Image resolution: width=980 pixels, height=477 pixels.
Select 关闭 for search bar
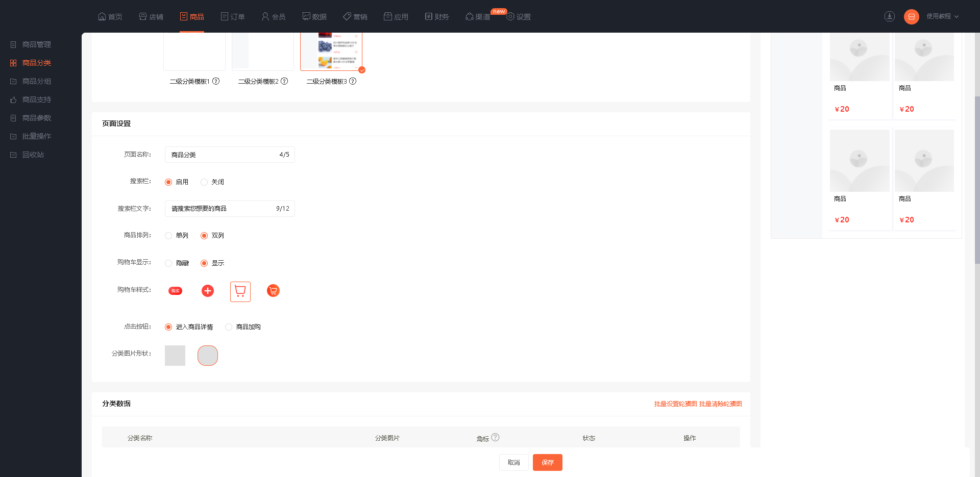pyautogui.click(x=204, y=182)
